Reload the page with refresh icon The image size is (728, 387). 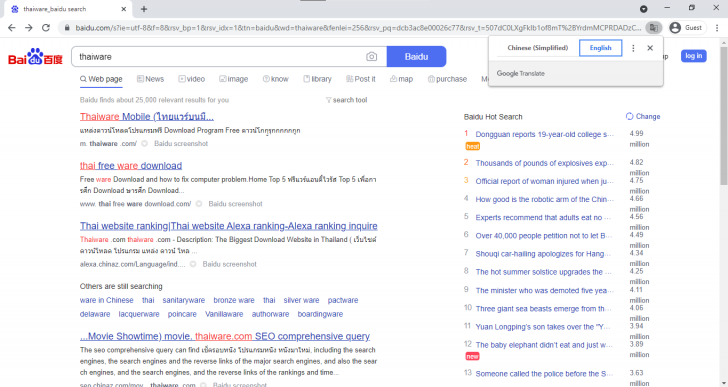pyautogui.click(x=46, y=28)
